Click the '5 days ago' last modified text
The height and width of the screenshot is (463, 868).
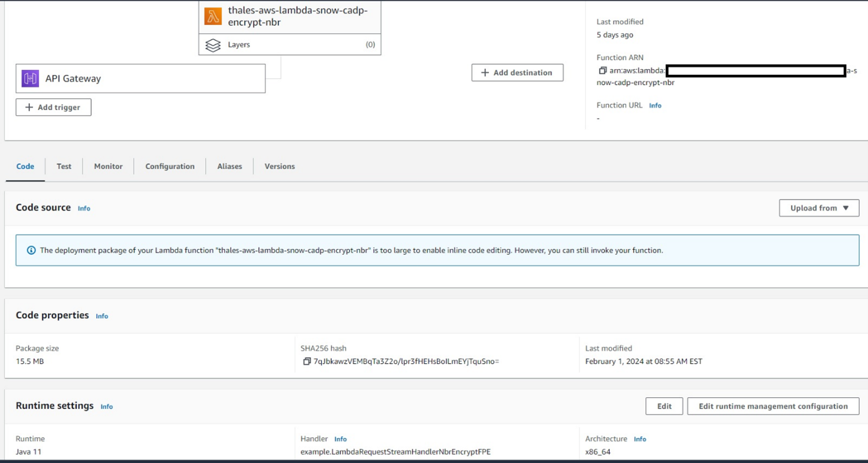coord(615,35)
